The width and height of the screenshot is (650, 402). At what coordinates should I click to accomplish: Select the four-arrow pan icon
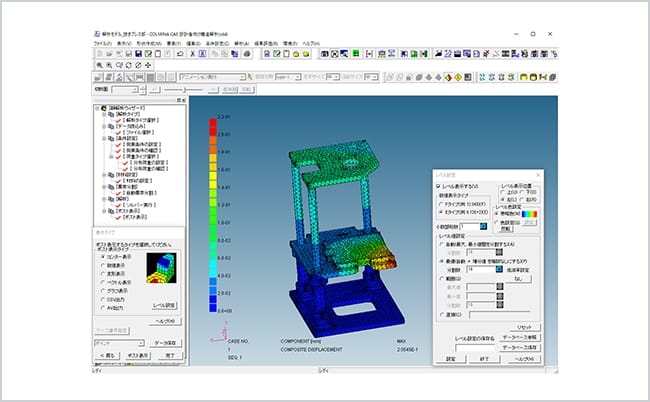pos(148,65)
